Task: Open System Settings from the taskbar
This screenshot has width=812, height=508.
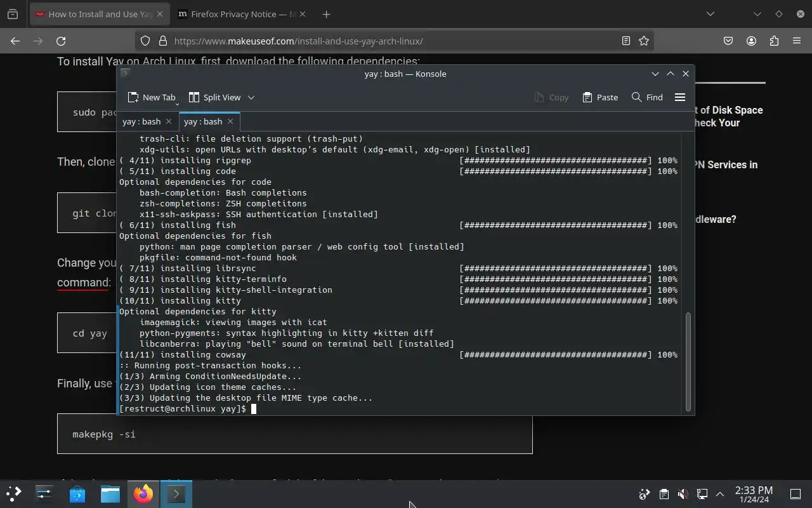Action: tap(44, 493)
